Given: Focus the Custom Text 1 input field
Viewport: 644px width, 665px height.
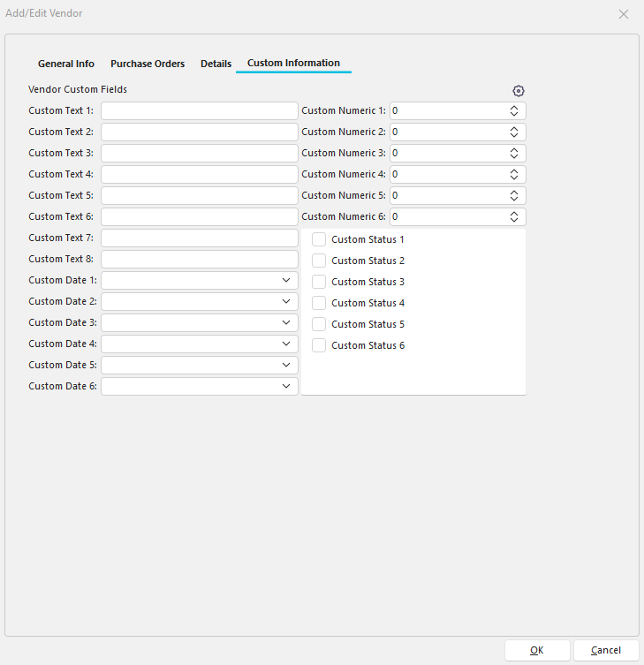Looking at the screenshot, I should click(199, 111).
